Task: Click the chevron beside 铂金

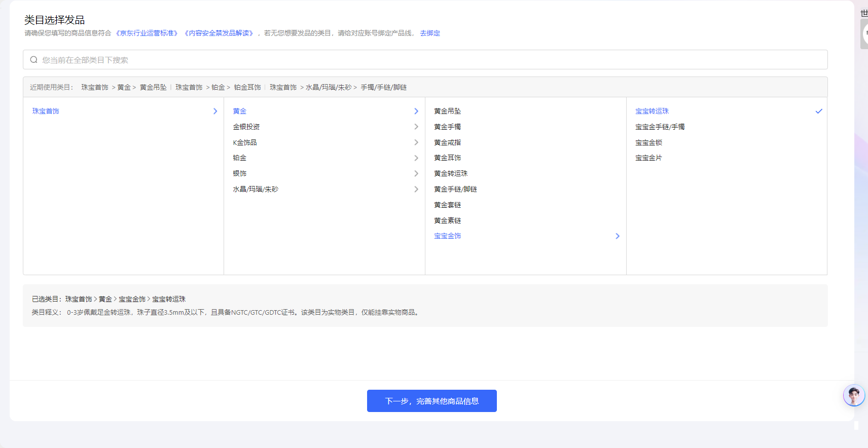Action: (x=416, y=158)
